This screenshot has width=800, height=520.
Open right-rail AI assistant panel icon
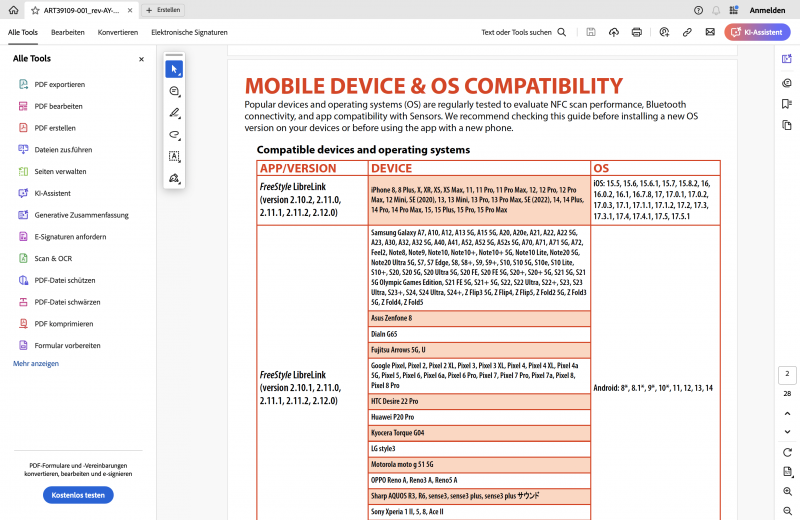tap(787, 59)
